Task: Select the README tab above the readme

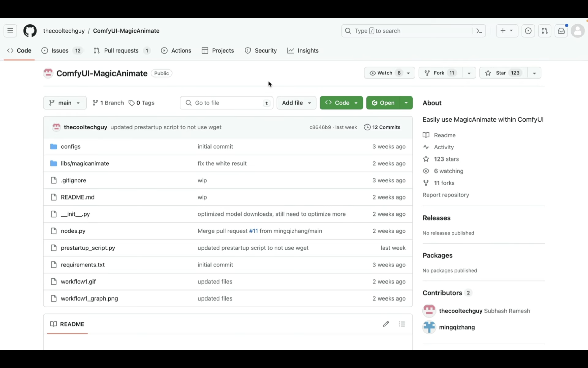Action: [67, 324]
